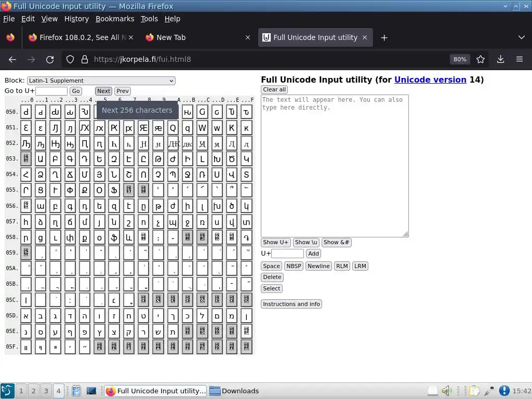532x399 pixels.
Task: Click the Add button
Action: [313, 254]
